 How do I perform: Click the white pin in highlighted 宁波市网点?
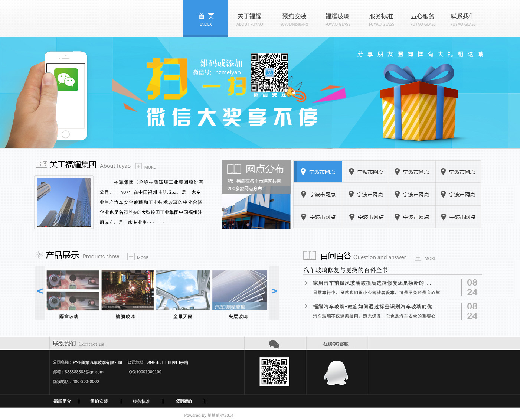303,172
